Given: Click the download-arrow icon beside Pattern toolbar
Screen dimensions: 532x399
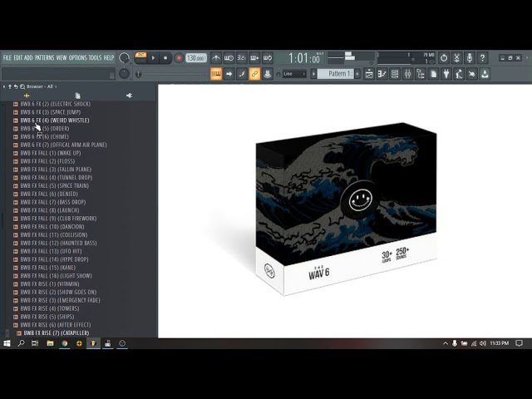Looking at the screenshot, I should pyautogui.click(x=485, y=74).
